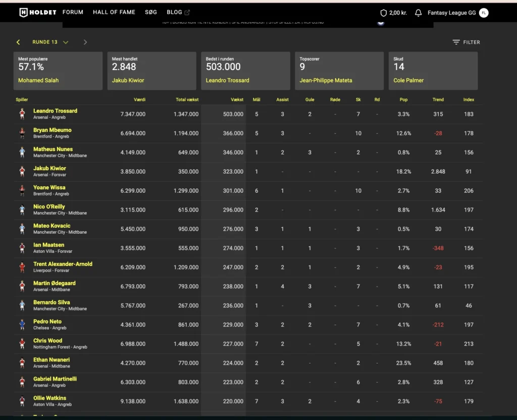This screenshot has height=420, width=517.
Task: Click Chris Wood's player figure icon
Action: point(22,343)
